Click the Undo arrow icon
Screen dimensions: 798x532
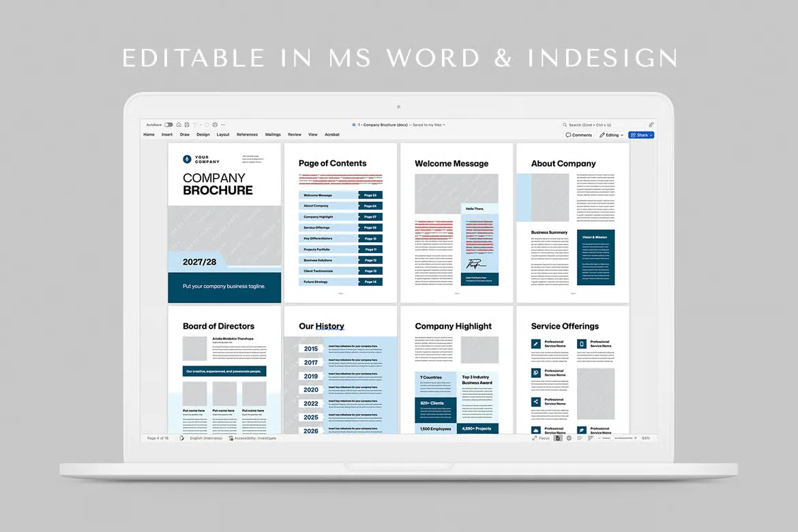coord(195,125)
